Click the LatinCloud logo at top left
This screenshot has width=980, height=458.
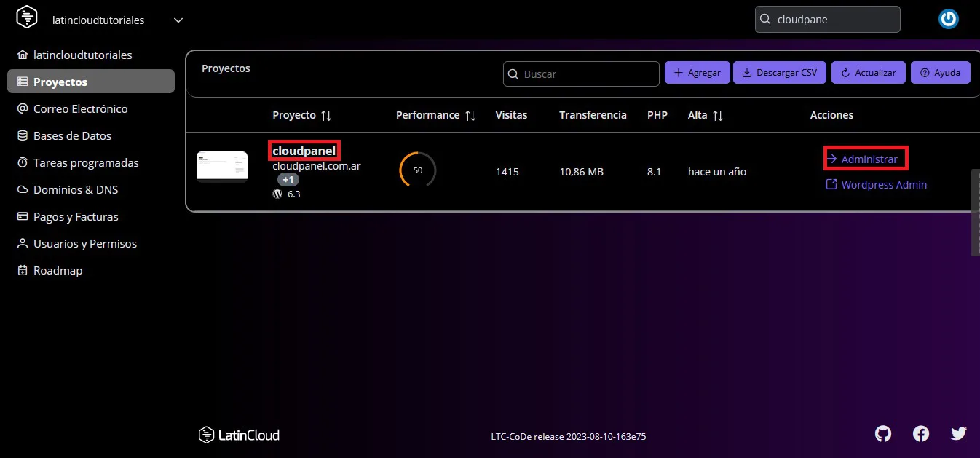27,20
